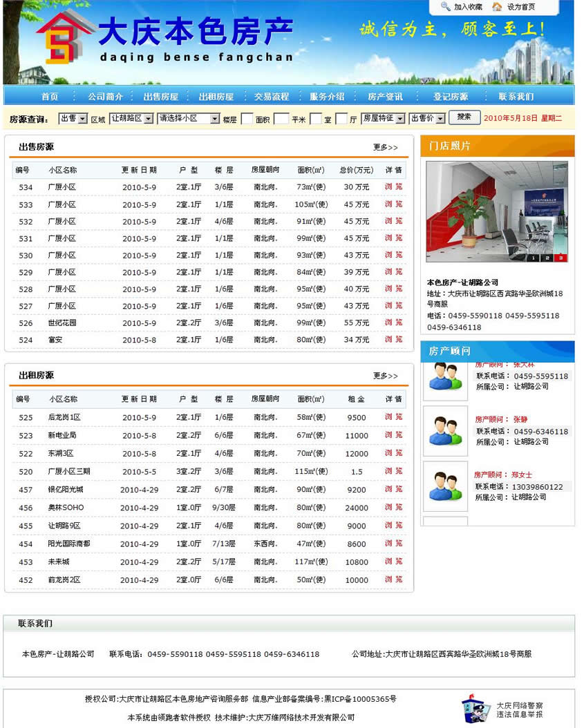584x728 pixels.
Task: Open the 请选择小区 community dropdown
Action: (x=188, y=119)
